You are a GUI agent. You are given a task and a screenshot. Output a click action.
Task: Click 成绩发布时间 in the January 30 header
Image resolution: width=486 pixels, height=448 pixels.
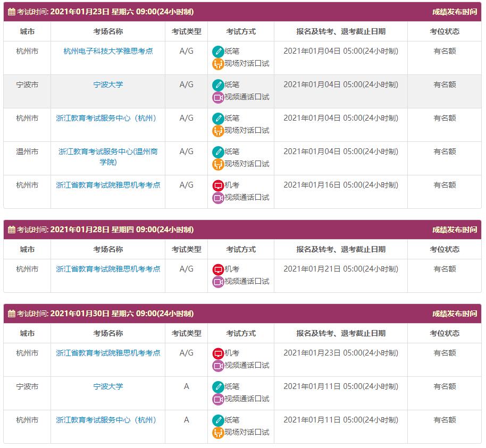tap(454, 314)
